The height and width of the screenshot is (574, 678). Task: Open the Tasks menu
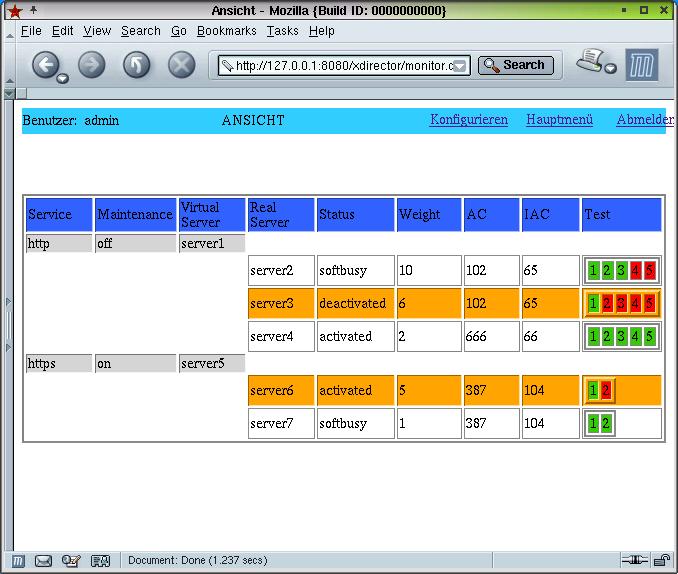(282, 31)
